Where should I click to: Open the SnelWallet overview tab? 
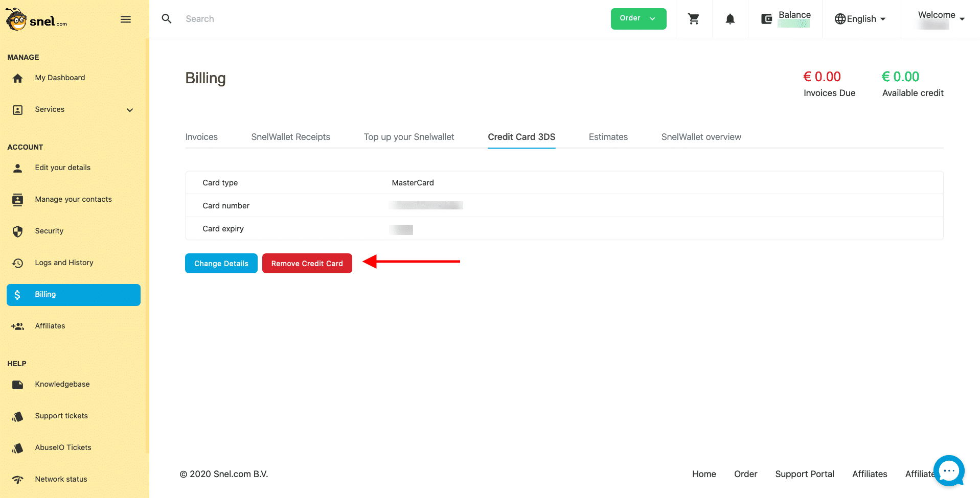tap(701, 137)
